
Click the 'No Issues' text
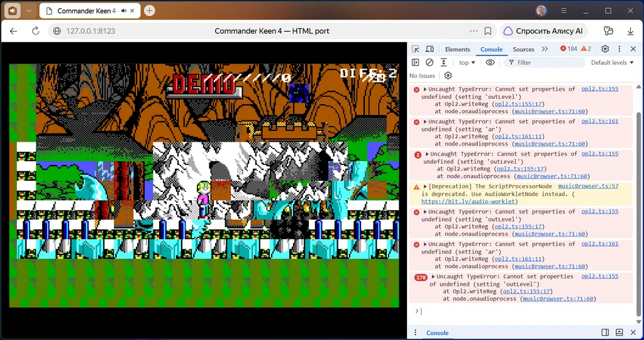(x=422, y=76)
